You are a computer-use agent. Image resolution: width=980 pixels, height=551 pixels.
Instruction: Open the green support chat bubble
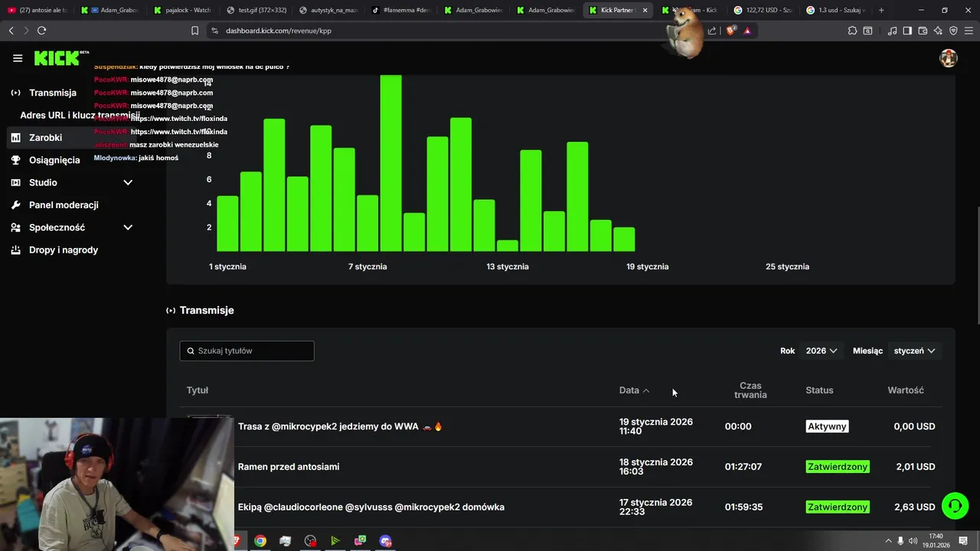pyautogui.click(x=955, y=506)
